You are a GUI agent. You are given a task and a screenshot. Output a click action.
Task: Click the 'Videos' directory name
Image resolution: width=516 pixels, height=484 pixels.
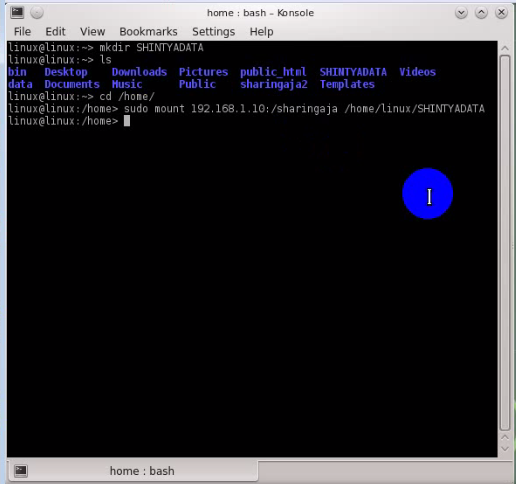[417, 72]
